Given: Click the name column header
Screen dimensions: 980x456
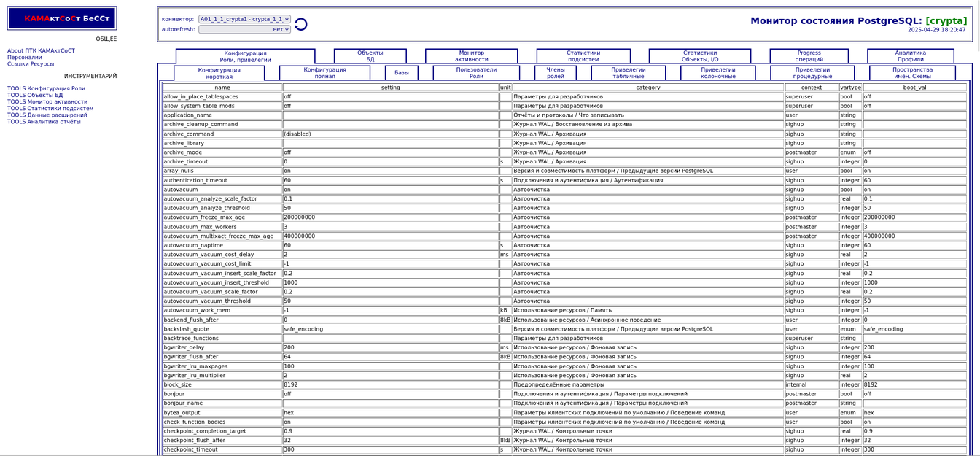Looking at the screenshot, I should tap(222, 88).
